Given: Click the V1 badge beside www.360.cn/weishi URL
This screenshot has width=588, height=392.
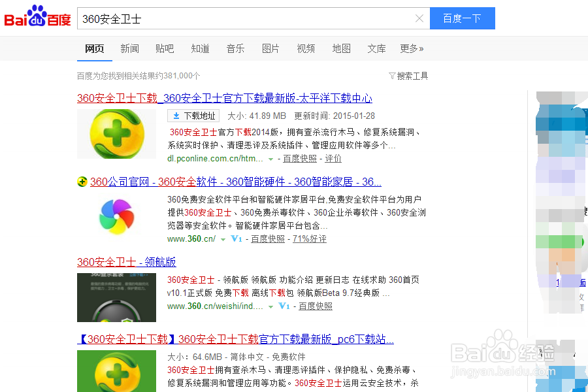Looking at the screenshot, I should (x=284, y=306).
